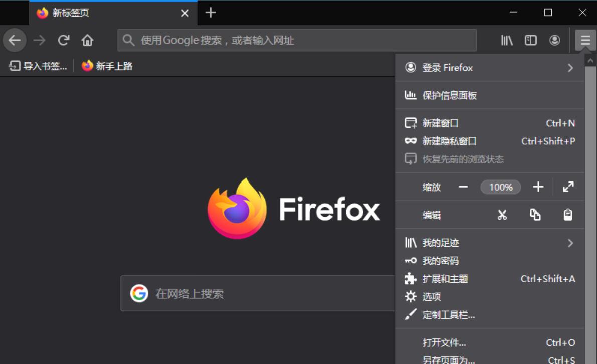Open the 新手上路 bookmark
Image resolution: width=597 pixels, height=364 pixels.
point(106,66)
